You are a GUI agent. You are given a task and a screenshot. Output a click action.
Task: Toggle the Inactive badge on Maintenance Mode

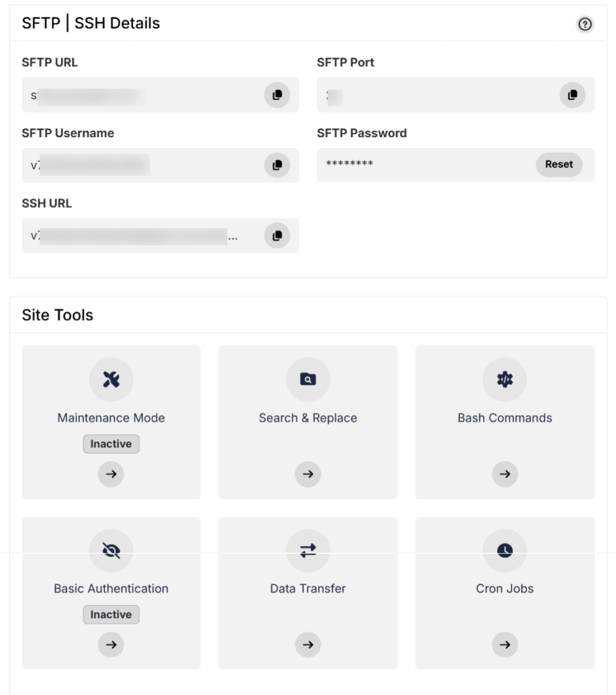pos(111,444)
